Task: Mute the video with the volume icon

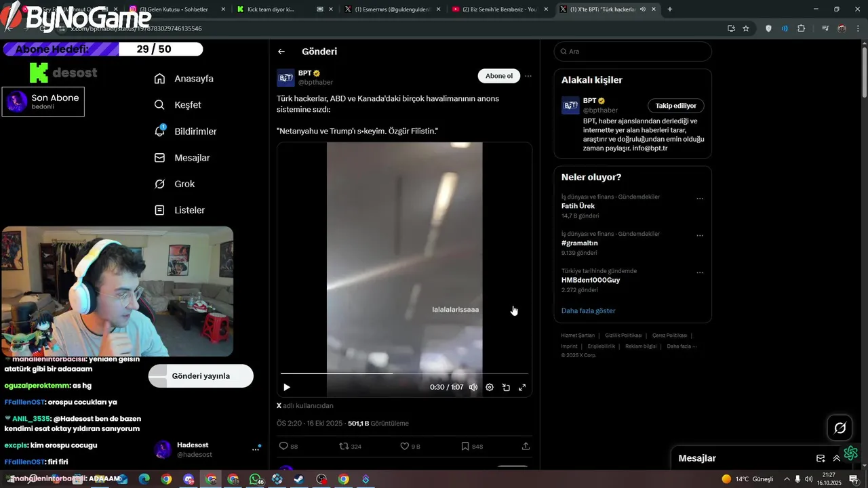Action: point(473,387)
